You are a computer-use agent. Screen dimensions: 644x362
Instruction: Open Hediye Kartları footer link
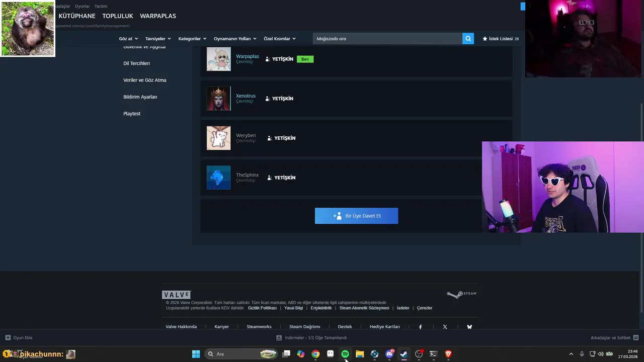click(385, 327)
